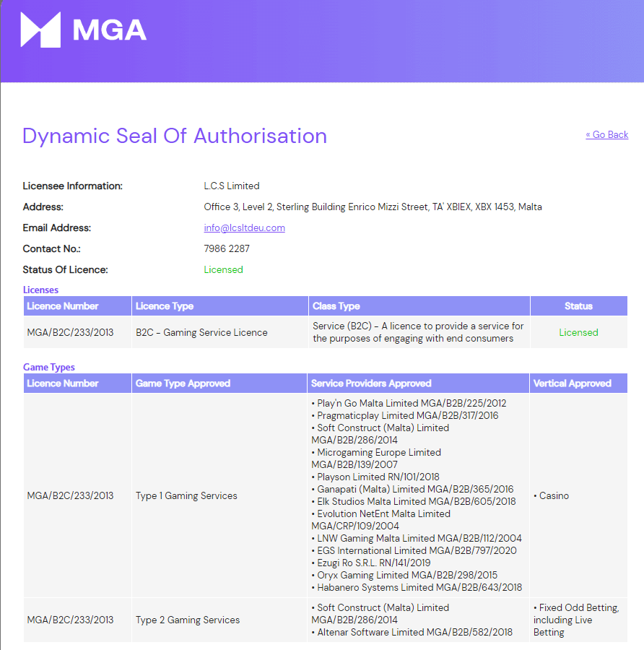Viewport: 644px width, 650px height.
Task: Click the Status Of Licence label
Action: click(x=65, y=270)
